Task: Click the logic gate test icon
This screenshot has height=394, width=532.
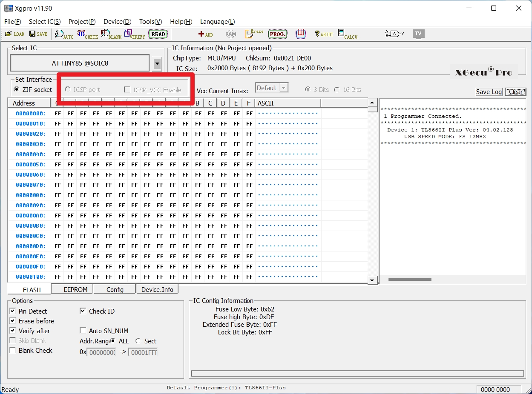Action: (x=394, y=34)
